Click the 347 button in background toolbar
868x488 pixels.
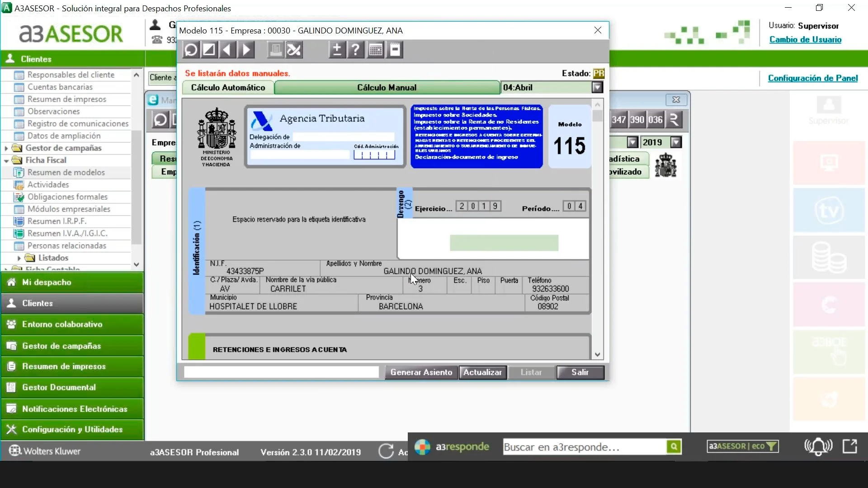pos(618,120)
